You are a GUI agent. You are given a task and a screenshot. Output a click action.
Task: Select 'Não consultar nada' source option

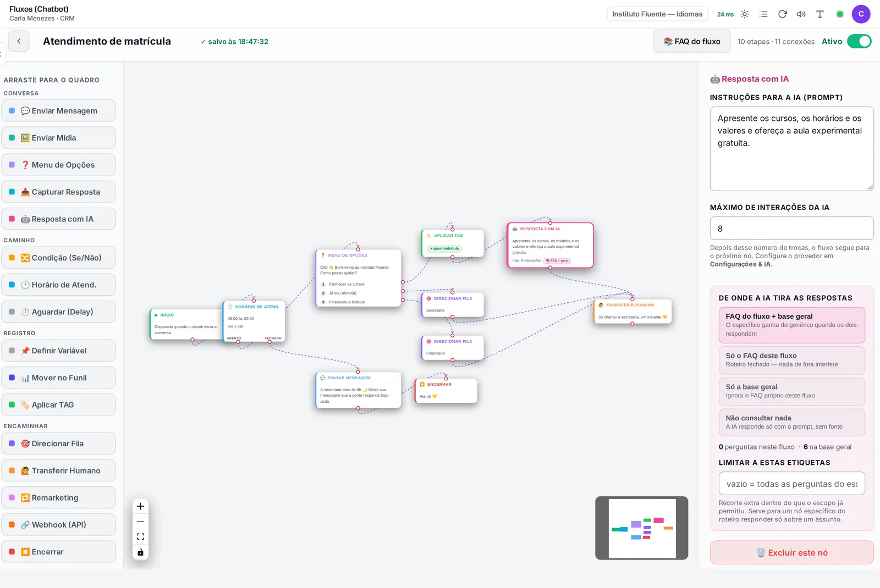click(x=791, y=422)
